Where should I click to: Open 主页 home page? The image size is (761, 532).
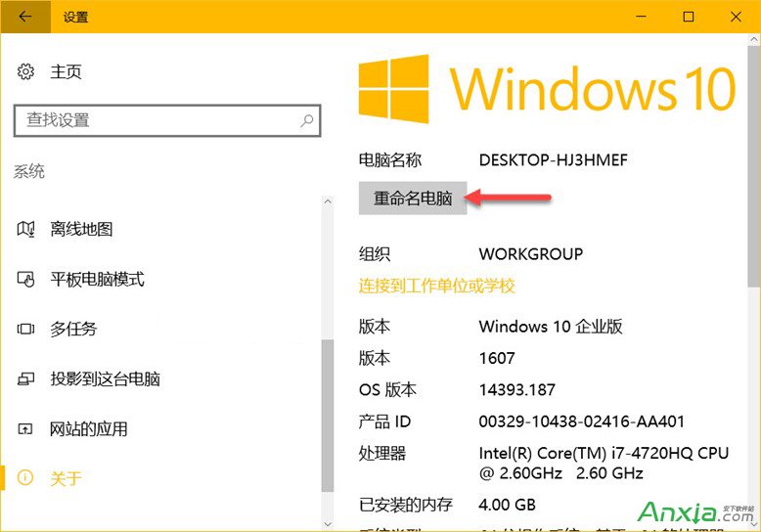[66, 71]
